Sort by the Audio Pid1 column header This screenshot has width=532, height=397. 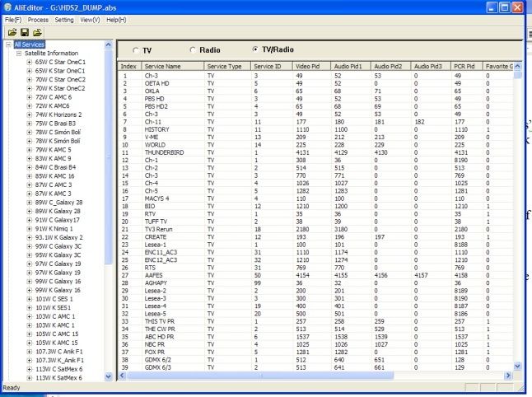coord(351,66)
